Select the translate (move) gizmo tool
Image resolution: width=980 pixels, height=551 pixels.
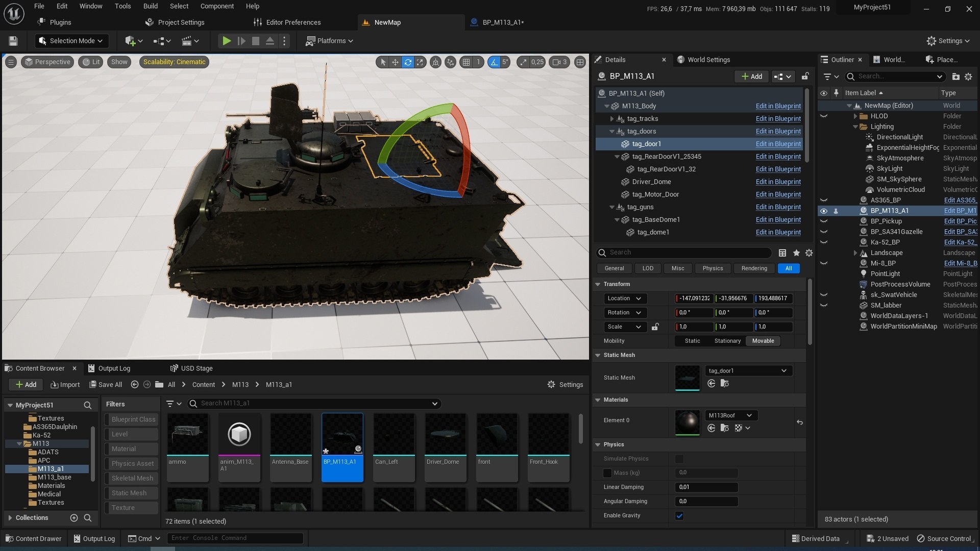click(395, 62)
